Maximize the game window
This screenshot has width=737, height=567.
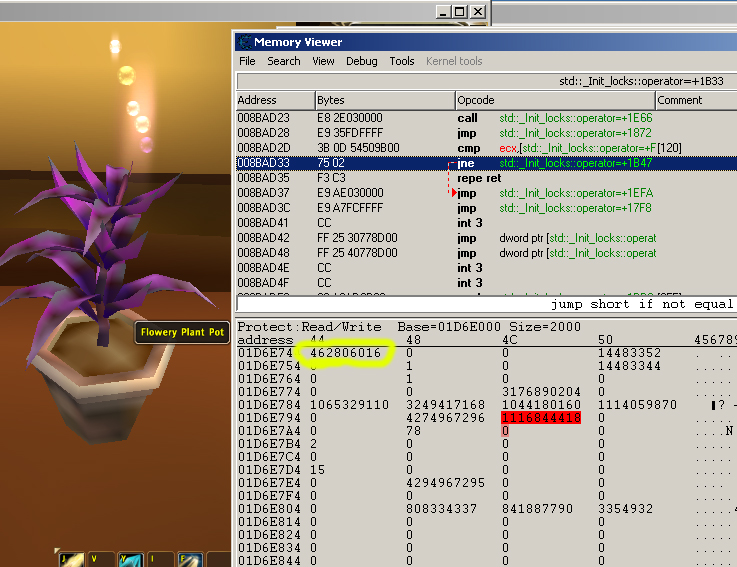pos(459,11)
